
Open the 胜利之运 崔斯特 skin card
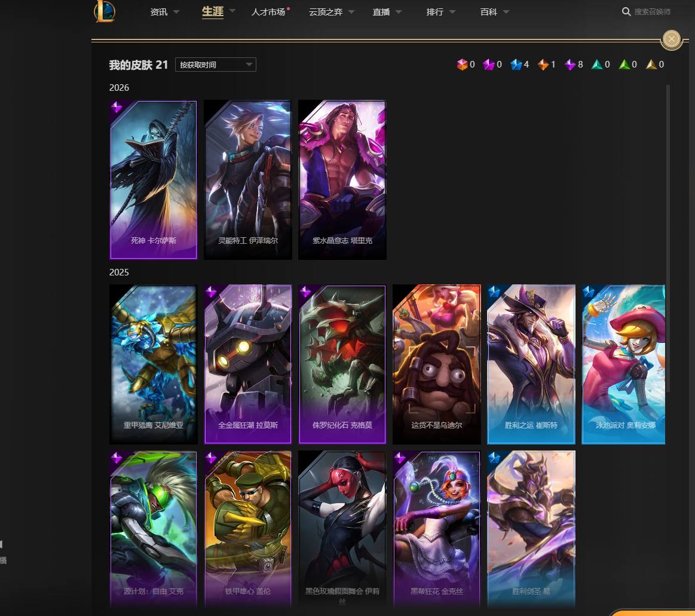[531, 364]
